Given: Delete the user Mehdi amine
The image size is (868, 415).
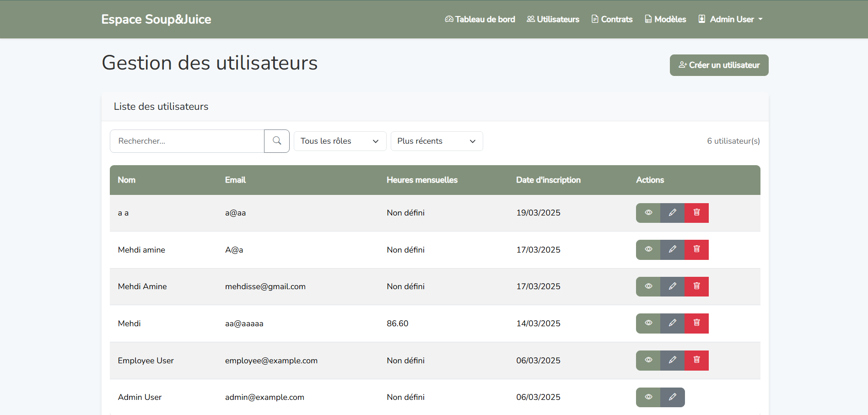Looking at the screenshot, I should [696, 249].
